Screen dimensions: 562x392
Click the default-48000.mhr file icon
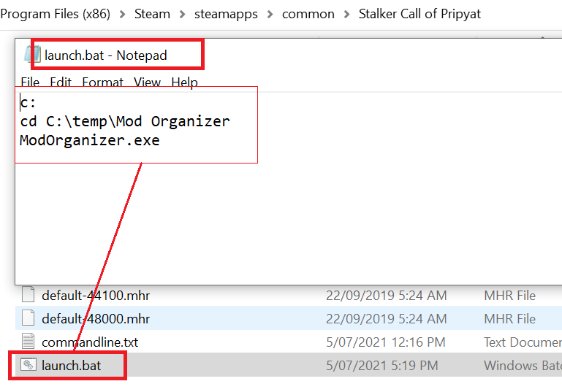(x=29, y=318)
